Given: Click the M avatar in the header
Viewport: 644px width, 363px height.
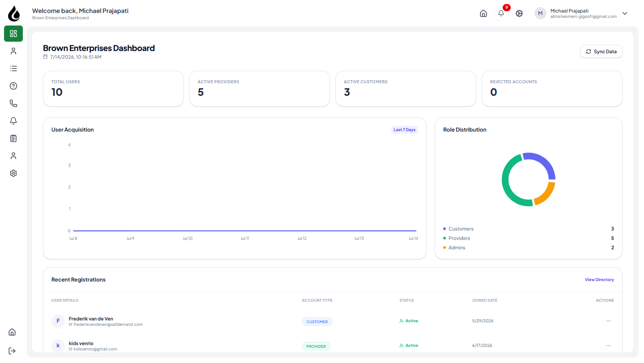Looking at the screenshot, I should (540, 13).
